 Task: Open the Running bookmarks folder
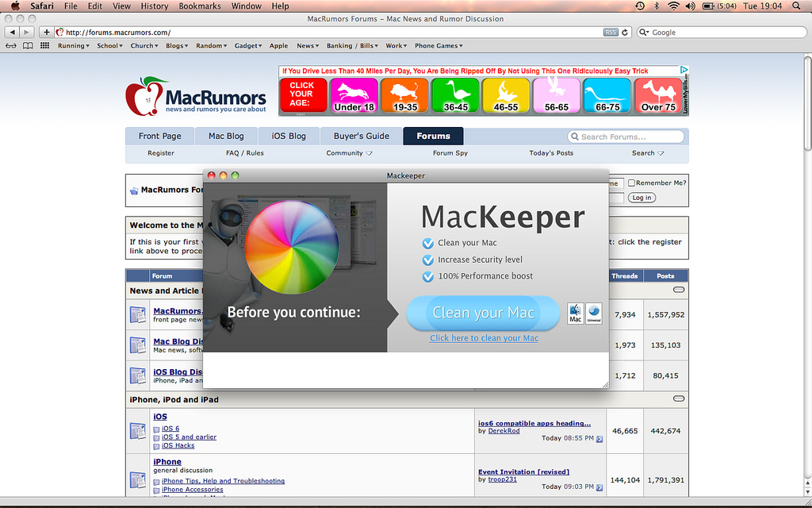74,45
